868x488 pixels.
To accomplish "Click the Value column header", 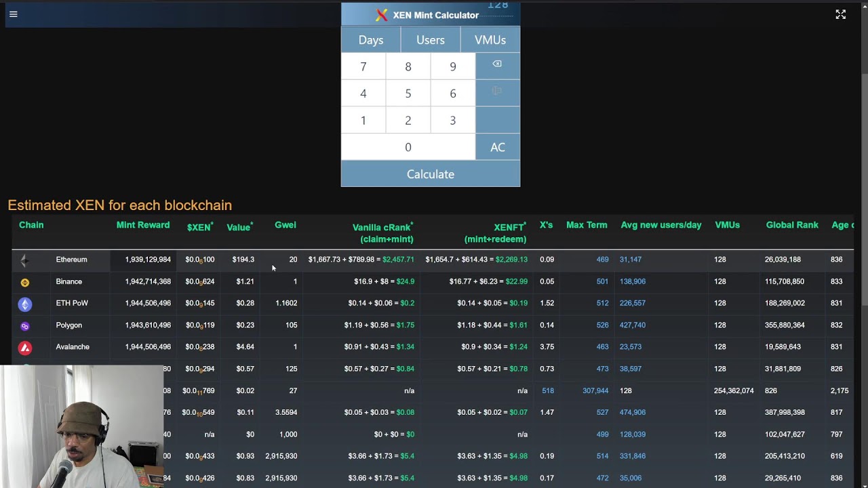I will point(240,227).
